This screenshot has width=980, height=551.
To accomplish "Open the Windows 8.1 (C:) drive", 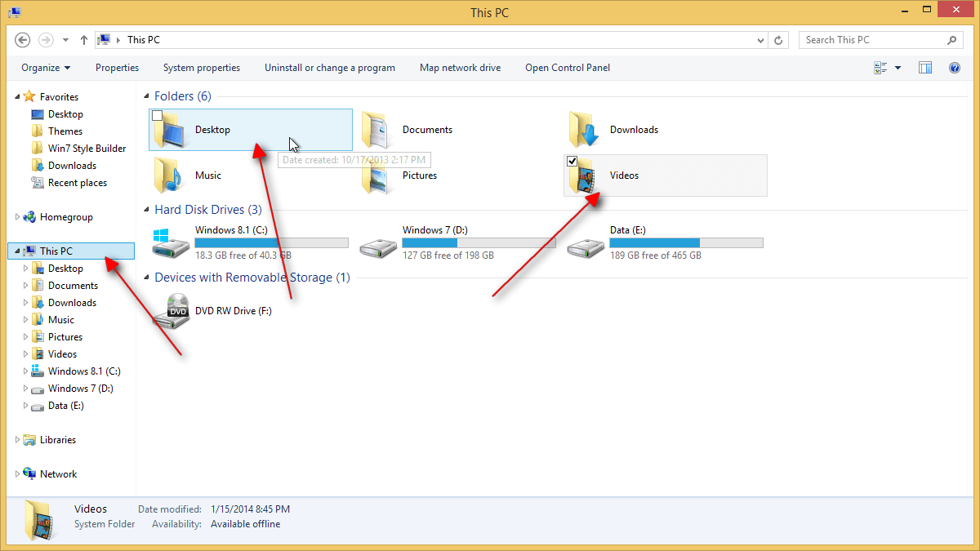I will 171,243.
